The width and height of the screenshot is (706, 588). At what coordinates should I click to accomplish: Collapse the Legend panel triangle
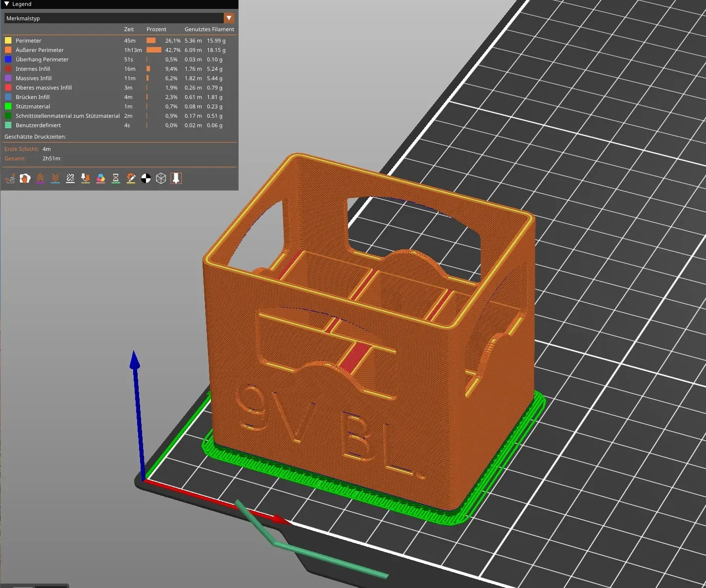click(7, 4)
